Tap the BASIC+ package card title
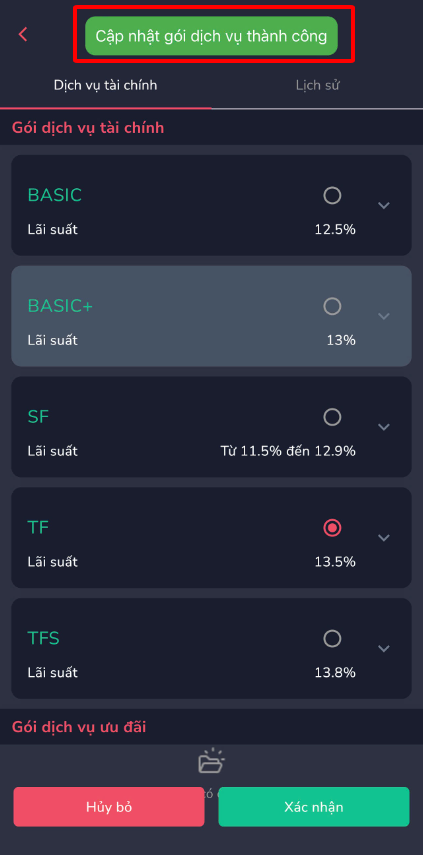This screenshot has height=855, width=423. click(60, 306)
